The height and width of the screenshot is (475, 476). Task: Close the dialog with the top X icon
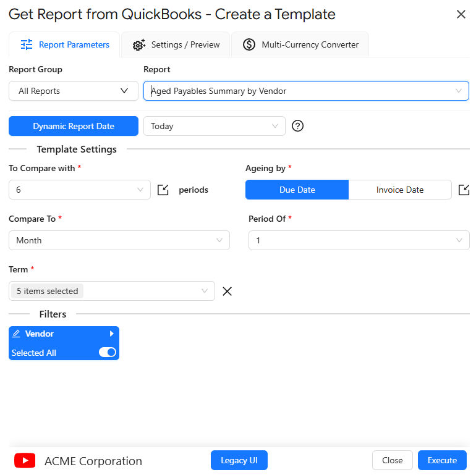click(461, 14)
